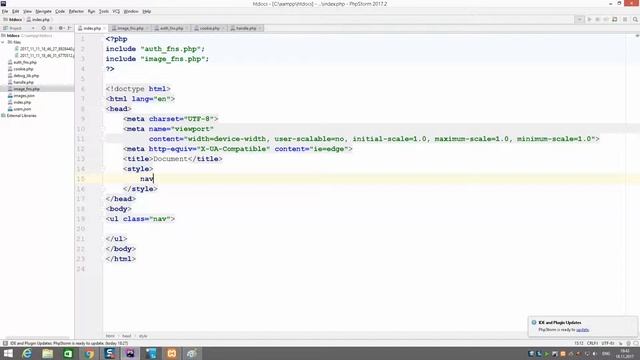Click the CRLF line separator in status bar
This screenshot has width=640, height=360.
[x=592, y=343]
